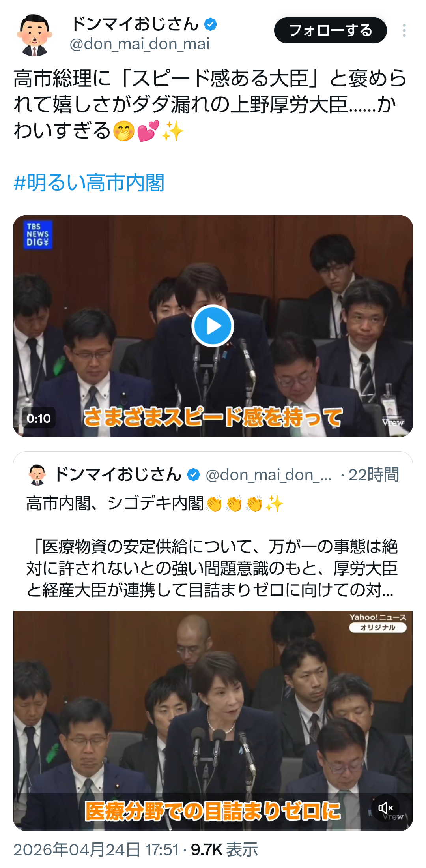Click the TBS NEWS DIG logo overlay
426x868 pixels.
click(x=38, y=235)
